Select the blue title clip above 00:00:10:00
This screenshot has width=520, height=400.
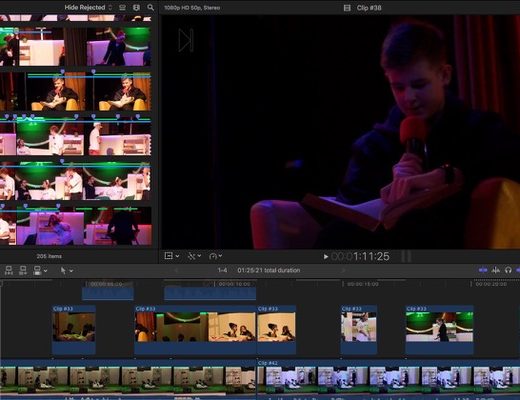(x=210, y=293)
